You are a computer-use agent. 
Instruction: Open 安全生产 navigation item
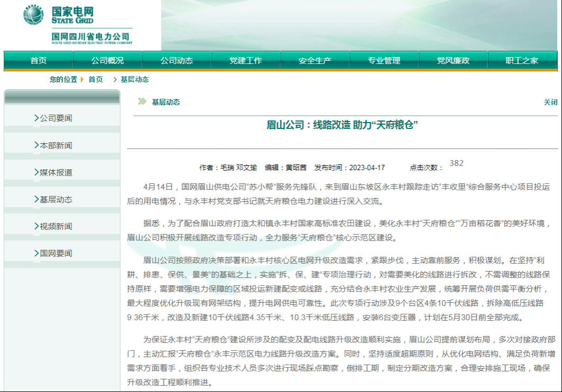coord(315,61)
